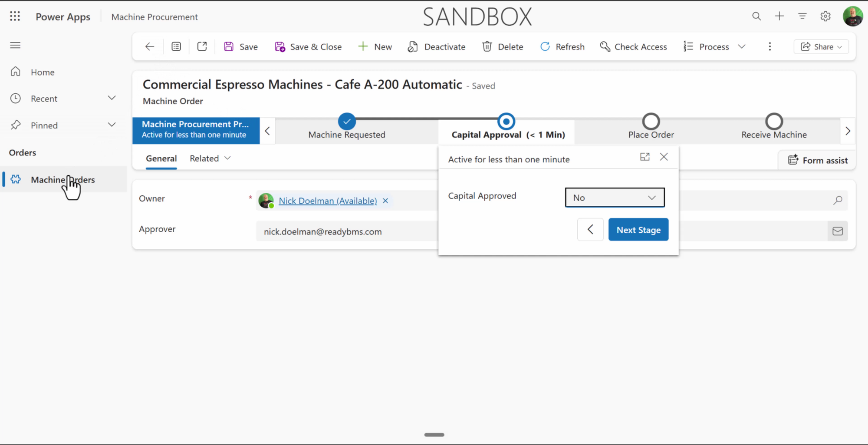Click Save in the command bar
Image resolution: width=868 pixels, height=445 pixels.
[x=241, y=47]
